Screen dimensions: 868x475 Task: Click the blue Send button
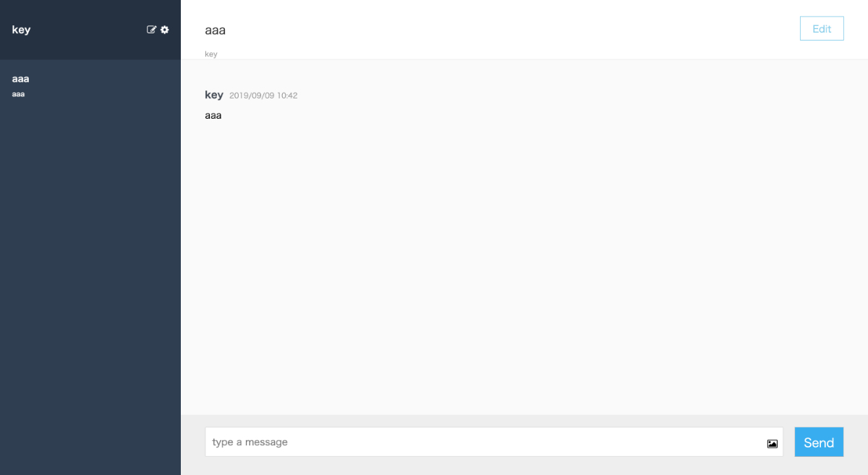coord(819,442)
